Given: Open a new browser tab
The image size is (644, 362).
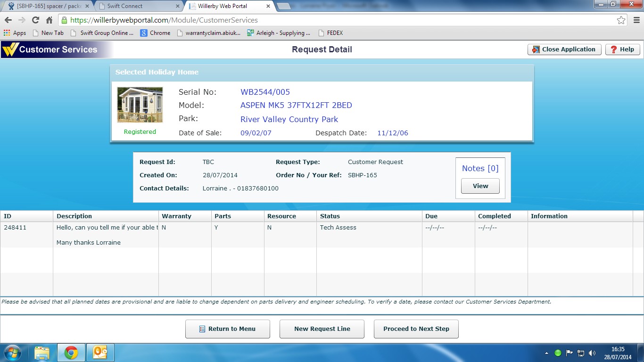Looking at the screenshot, I should point(284,6).
